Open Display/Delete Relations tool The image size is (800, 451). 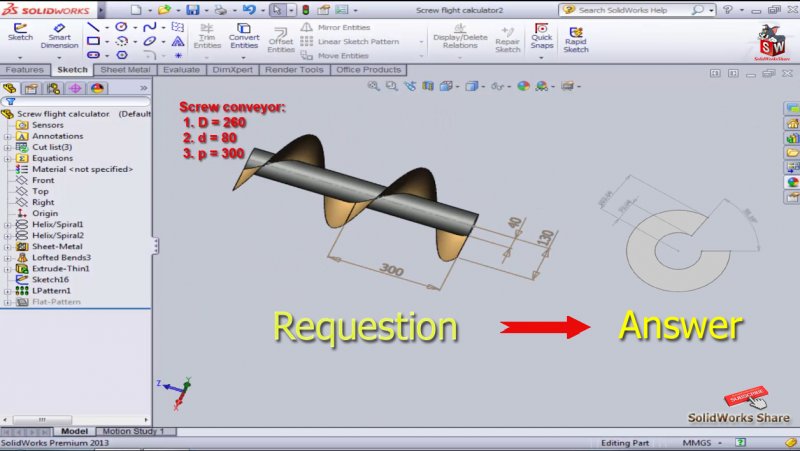460,36
